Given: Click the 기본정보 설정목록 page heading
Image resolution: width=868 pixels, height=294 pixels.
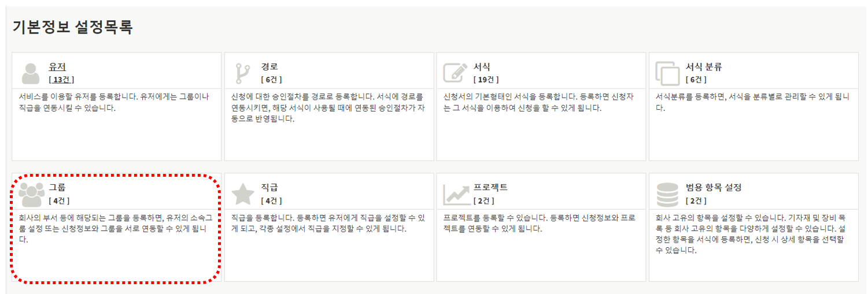Looking at the screenshot, I should click(72, 27).
